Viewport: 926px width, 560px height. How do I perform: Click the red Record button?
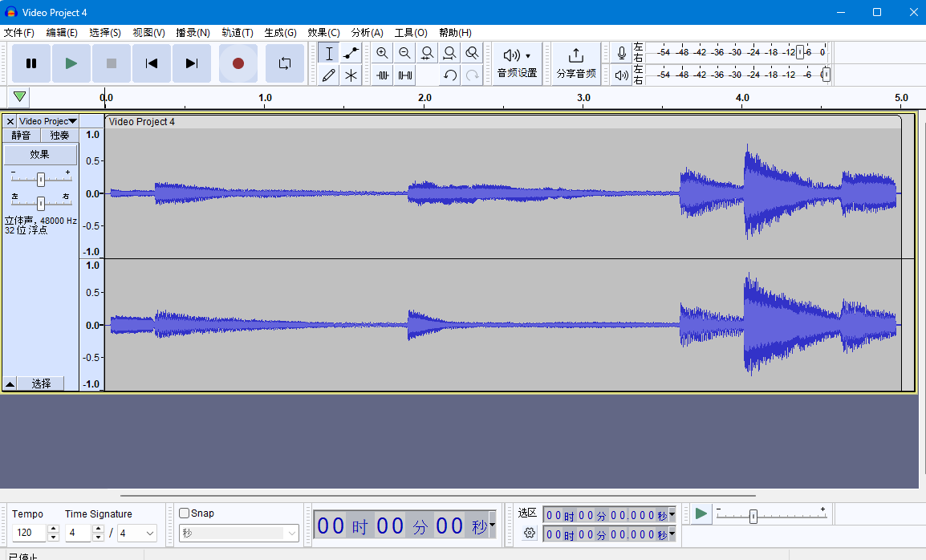tap(238, 63)
